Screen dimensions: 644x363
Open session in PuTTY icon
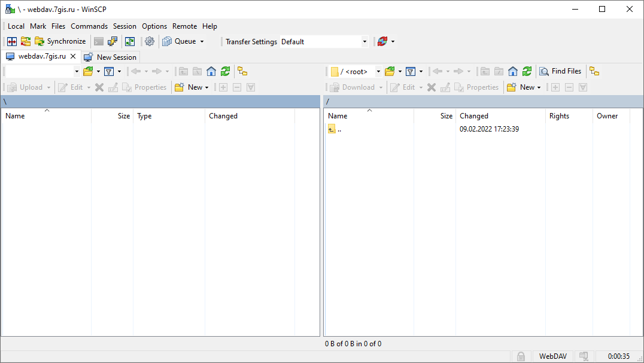pos(113,41)
